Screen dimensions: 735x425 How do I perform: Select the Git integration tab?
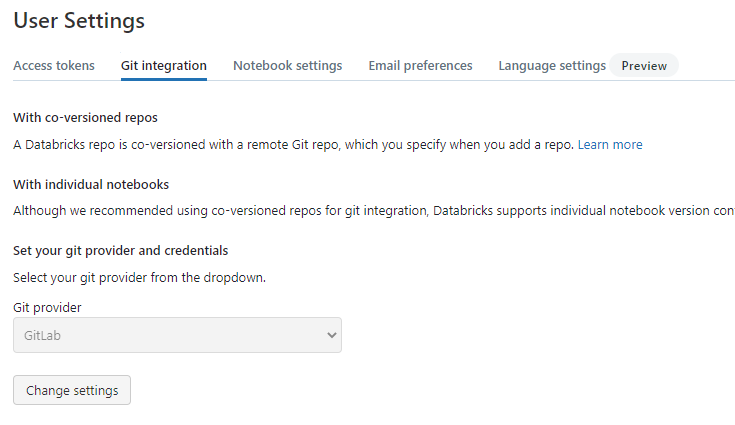(x=164, y=66)
